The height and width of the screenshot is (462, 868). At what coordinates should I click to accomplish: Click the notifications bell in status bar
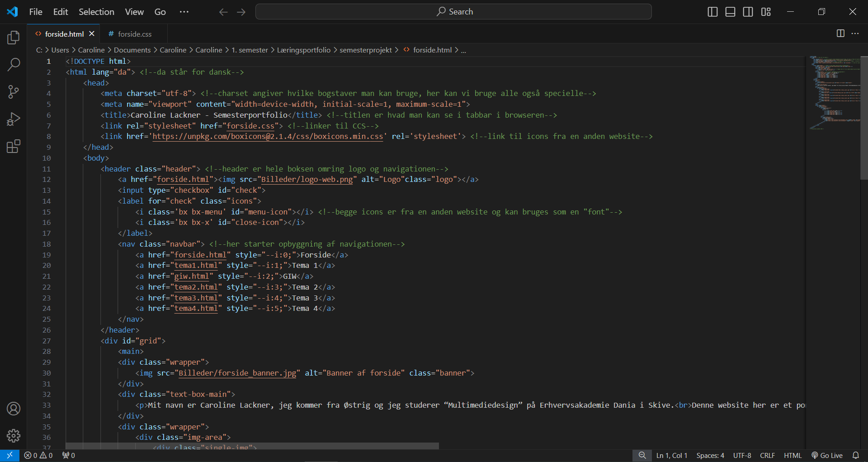[x=855, y=455]
